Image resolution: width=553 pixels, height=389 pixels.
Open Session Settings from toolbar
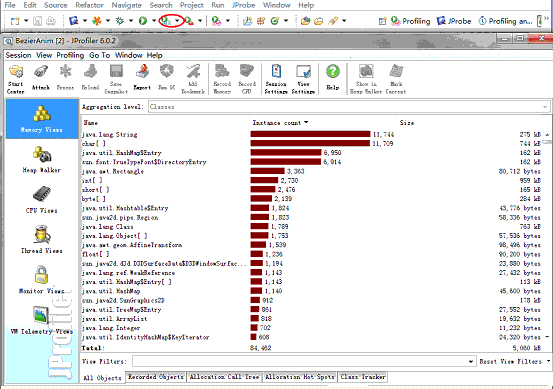point(276,79)
